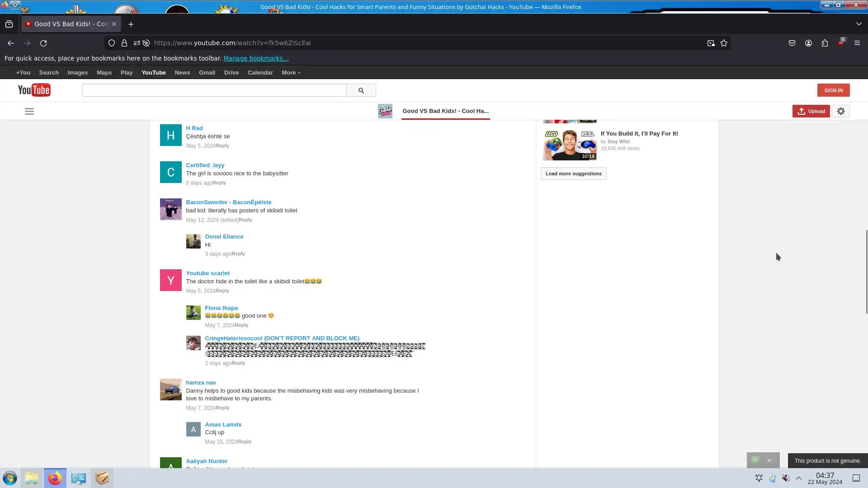Click the page vertical scrollbar thumb
868x488 pixels.
click(866, 271)
